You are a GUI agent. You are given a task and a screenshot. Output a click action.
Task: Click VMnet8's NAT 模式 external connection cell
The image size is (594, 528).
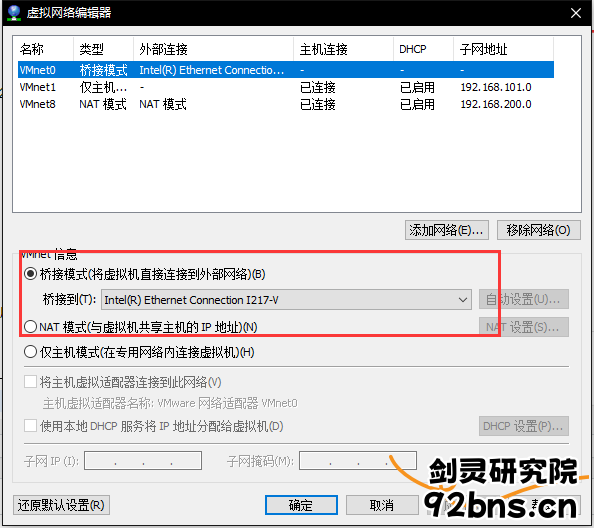[163, 104]
